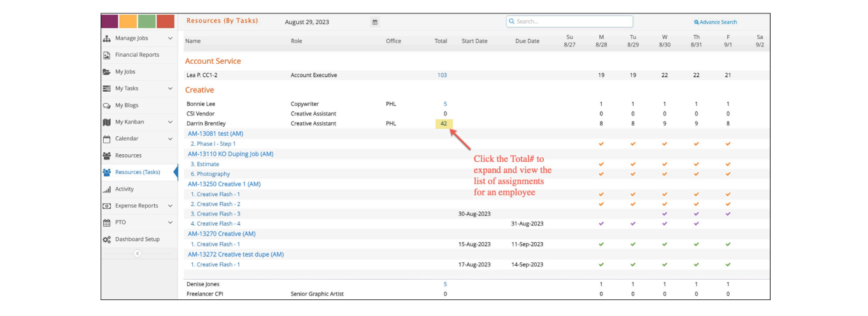Viewport: 868px width, 316px height.
Task: Click the Dashboard Setup gears icon
Action: tap(107, 240)
